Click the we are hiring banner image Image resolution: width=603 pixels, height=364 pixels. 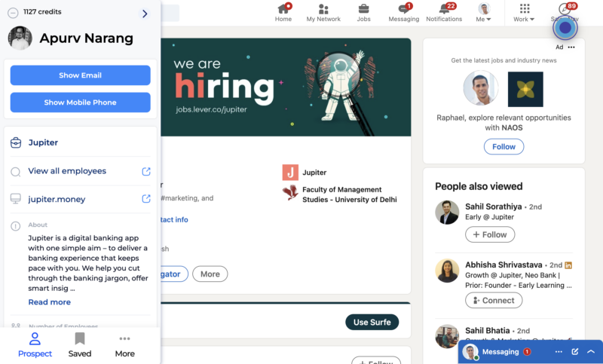[286, 87]
